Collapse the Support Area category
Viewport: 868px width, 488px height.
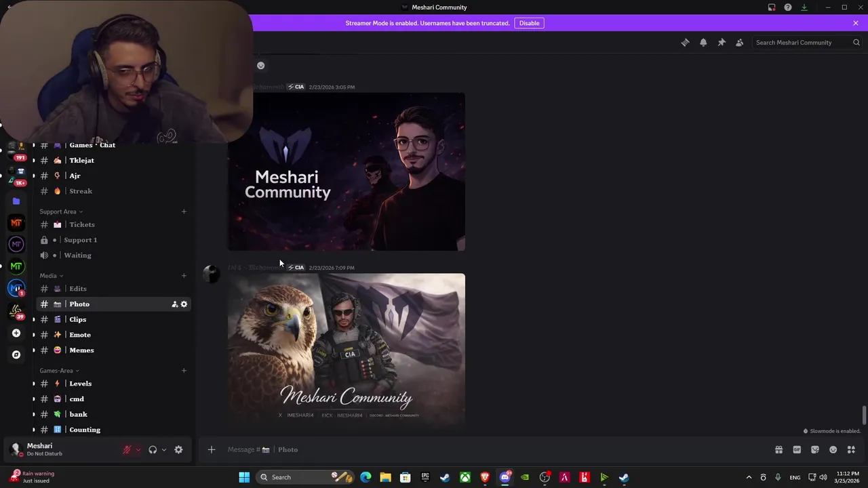click(x=61, y=211)
